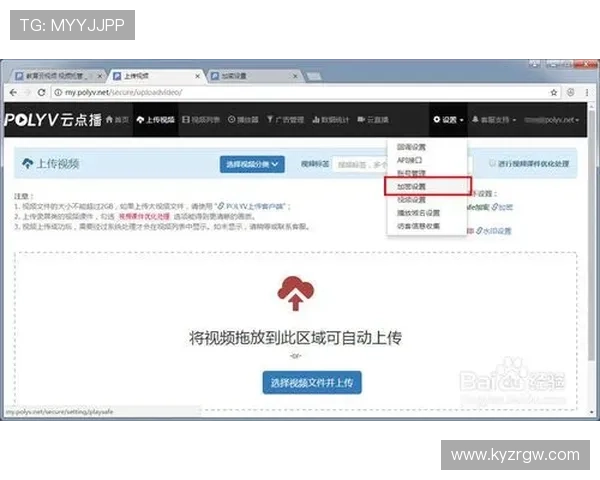
Task: Open 播放器 in the nav bar
Action: point(243,120)
